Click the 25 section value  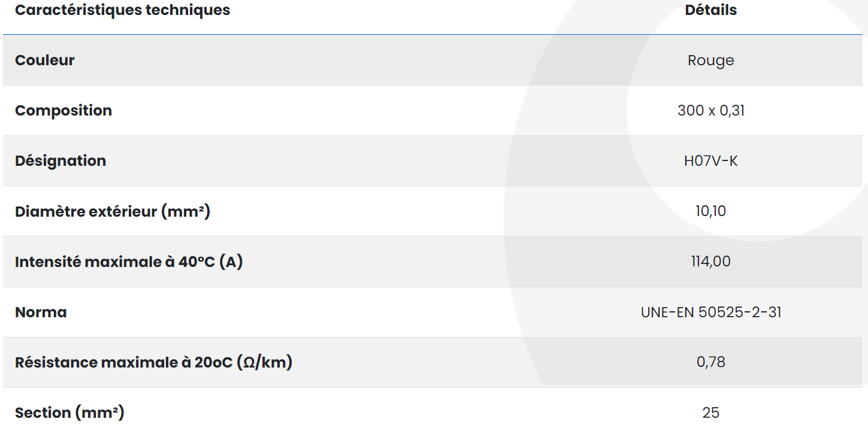(x=710, y=412)
